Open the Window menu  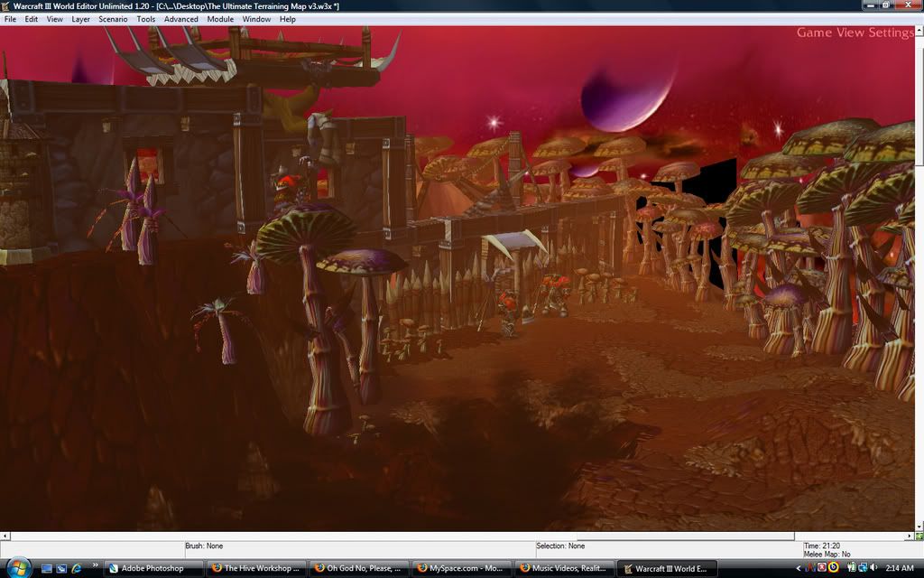click(256, 19)
